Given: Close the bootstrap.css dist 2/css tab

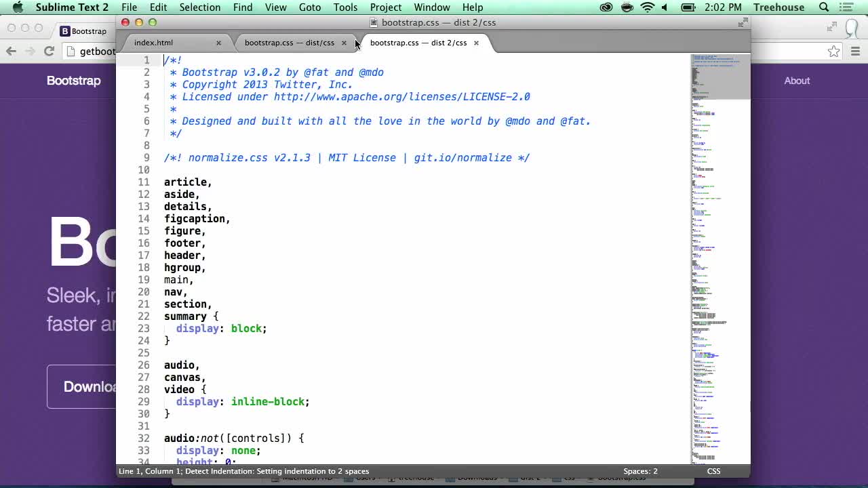Looking at the screenshot, I should point(476,43).
